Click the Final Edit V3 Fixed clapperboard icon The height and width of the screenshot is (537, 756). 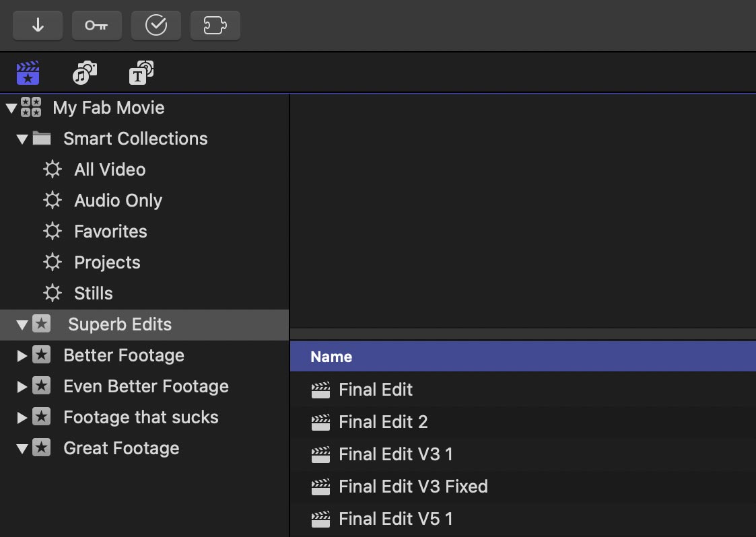click(x=320, y=487)
